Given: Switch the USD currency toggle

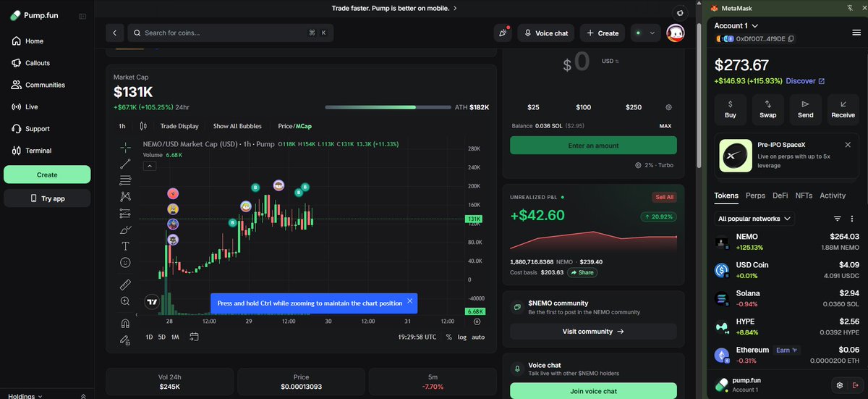Looking at the screenshot, I should click(610, 61).
